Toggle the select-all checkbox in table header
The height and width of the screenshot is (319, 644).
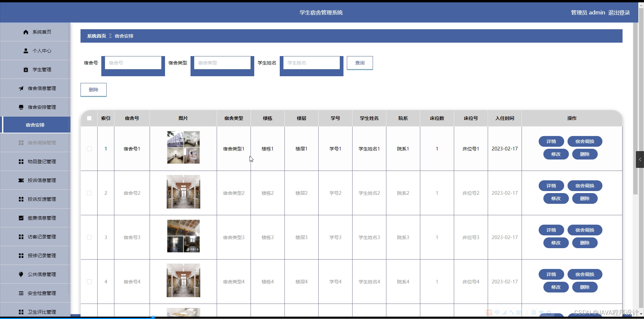tap(89, 118)
